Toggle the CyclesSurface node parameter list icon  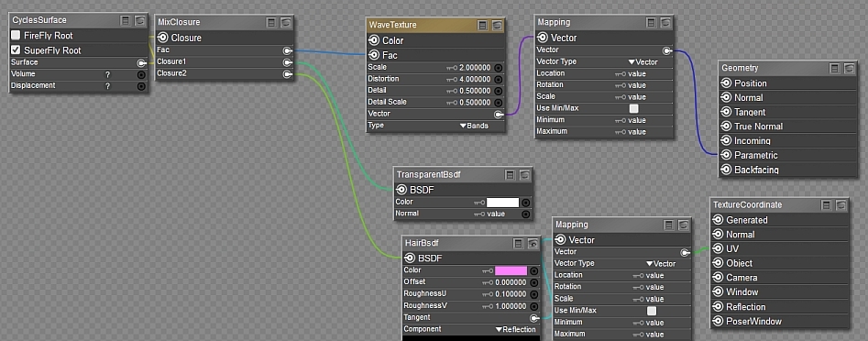126,20
